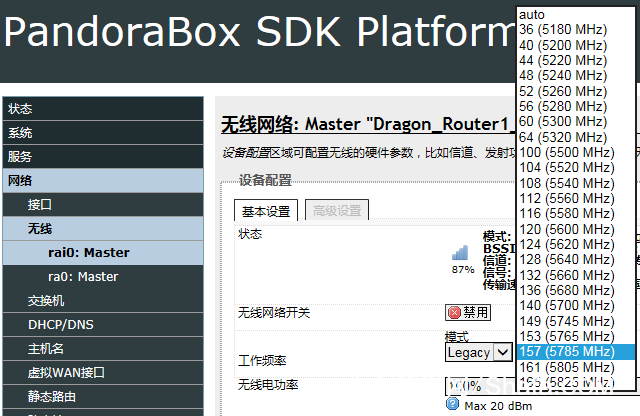Choose channel 124 (5620 MHz)
640x416 pixels.
point(576,244)
